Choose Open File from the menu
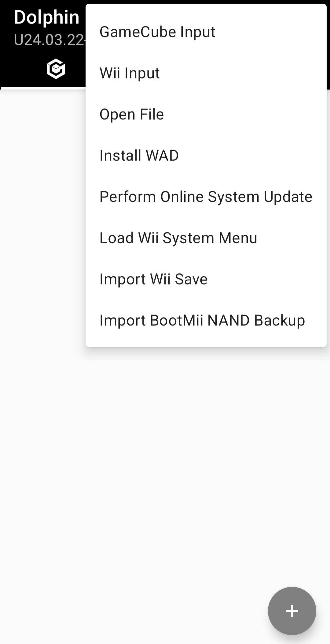Image resolution: width=330 pixels, height=644 pixels. 132,114
